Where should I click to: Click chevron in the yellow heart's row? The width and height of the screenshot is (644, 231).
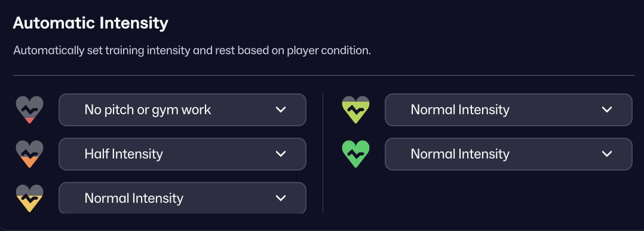coord(281,198)
